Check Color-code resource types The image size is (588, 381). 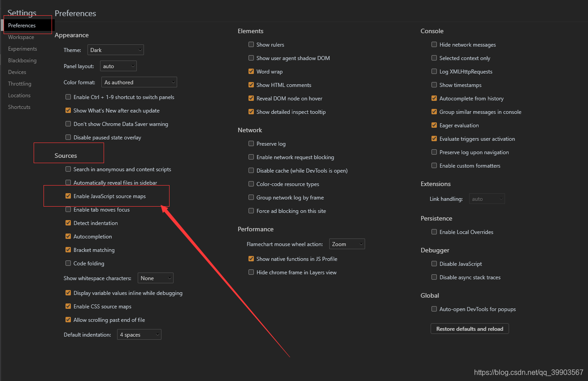coord(251,184)
